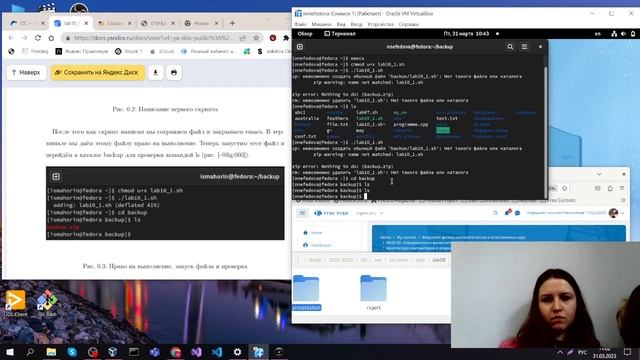The height and width of the screenshot is (360, 640).
Task: Open Skype from taskbar
Action: click(72, 352)
